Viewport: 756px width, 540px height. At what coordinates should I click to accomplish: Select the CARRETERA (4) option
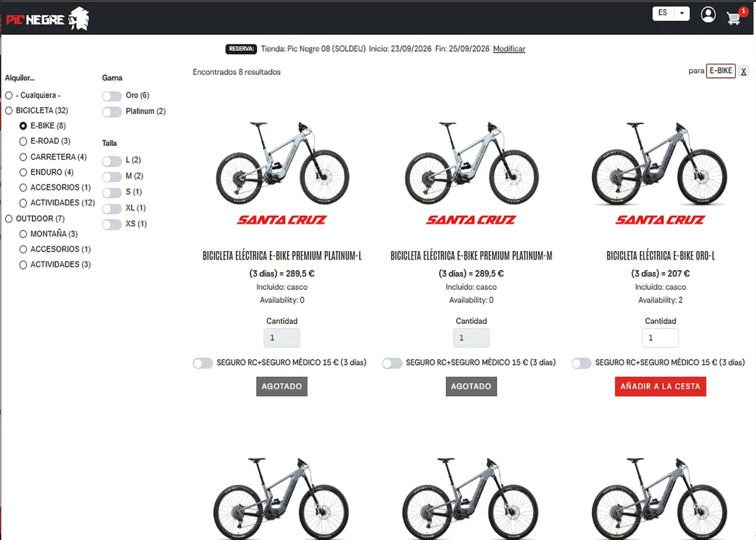point(23,157)
